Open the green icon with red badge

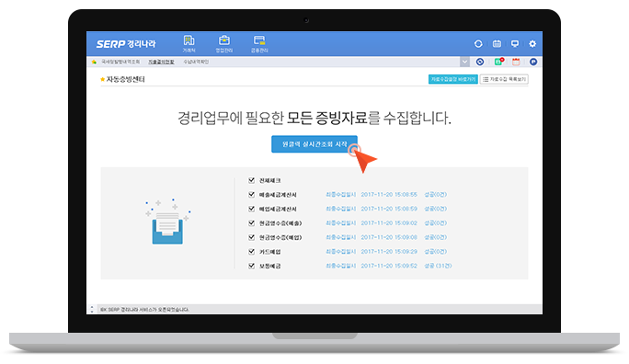tap(498, 62)
